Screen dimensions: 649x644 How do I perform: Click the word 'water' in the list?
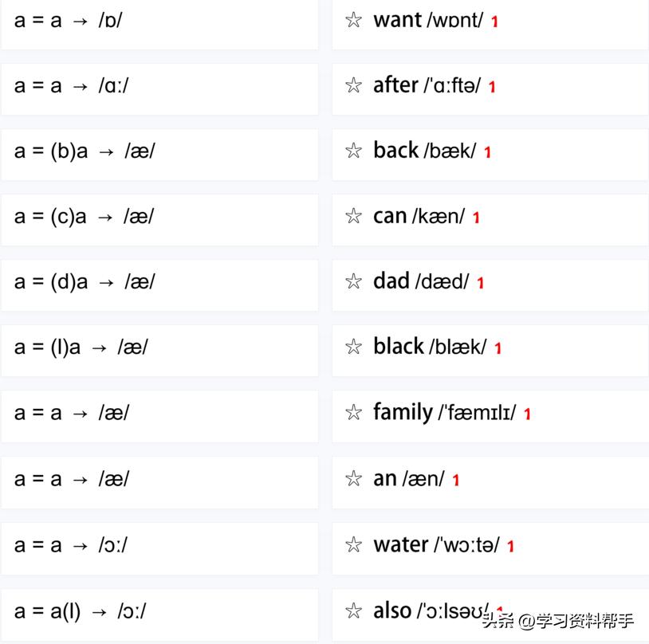tap(400, 544)
